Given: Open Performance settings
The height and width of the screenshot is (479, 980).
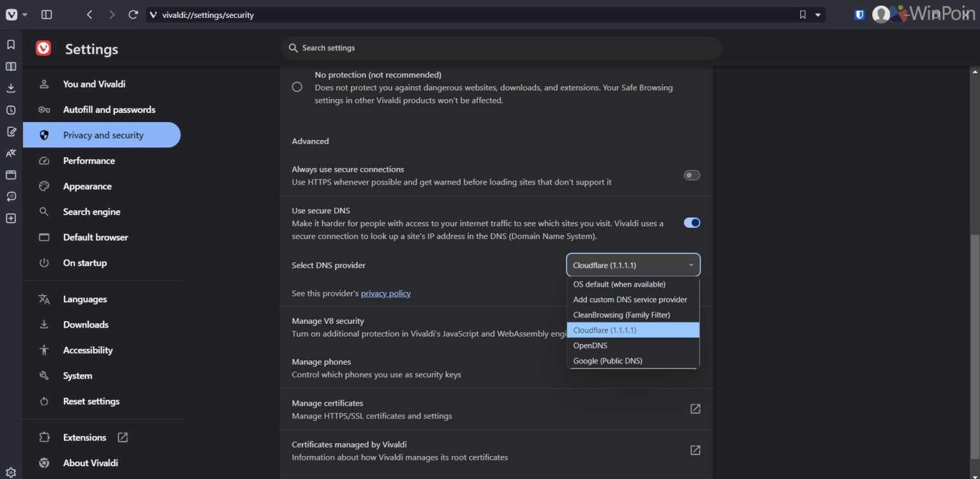Looking at the screenshot, I should 102,161.
